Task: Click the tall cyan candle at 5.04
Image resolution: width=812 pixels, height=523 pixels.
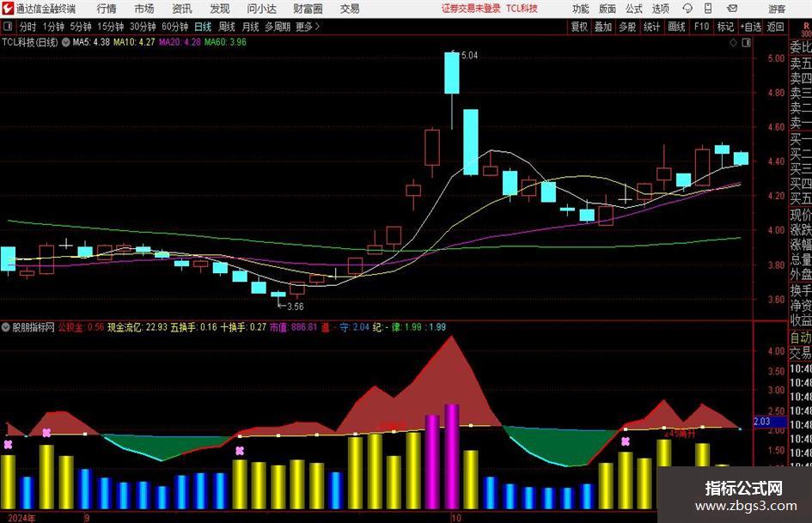Action: (x=452, y=73)
